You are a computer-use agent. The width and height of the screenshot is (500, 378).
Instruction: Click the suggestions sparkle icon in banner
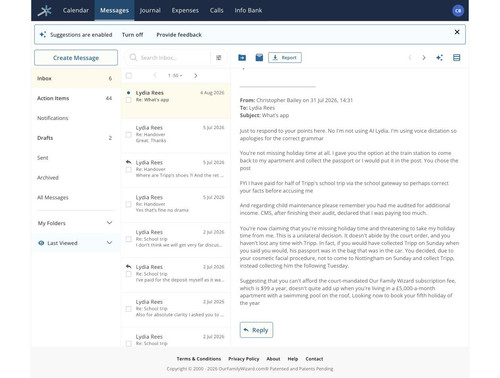(43, 34)
